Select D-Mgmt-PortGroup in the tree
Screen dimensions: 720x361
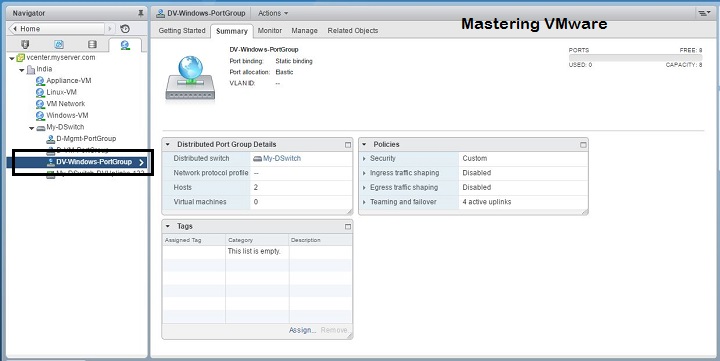(x=86, y=138)
